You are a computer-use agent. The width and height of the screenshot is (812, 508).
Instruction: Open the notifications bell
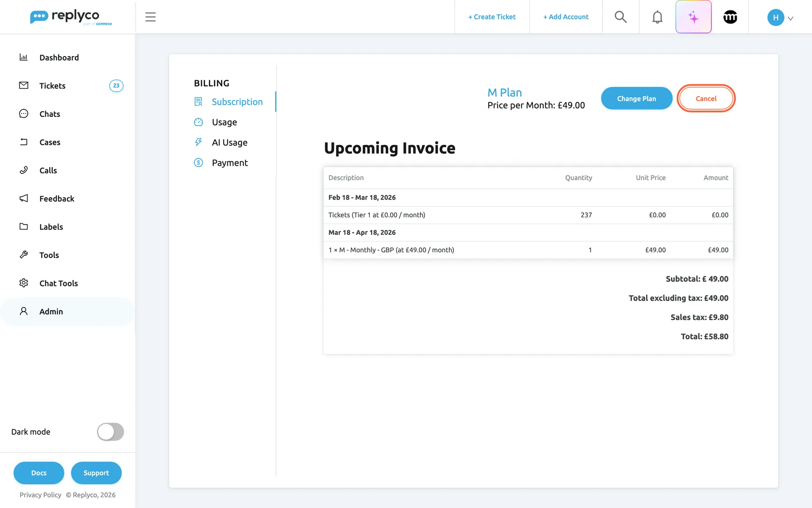click(657, 17)
